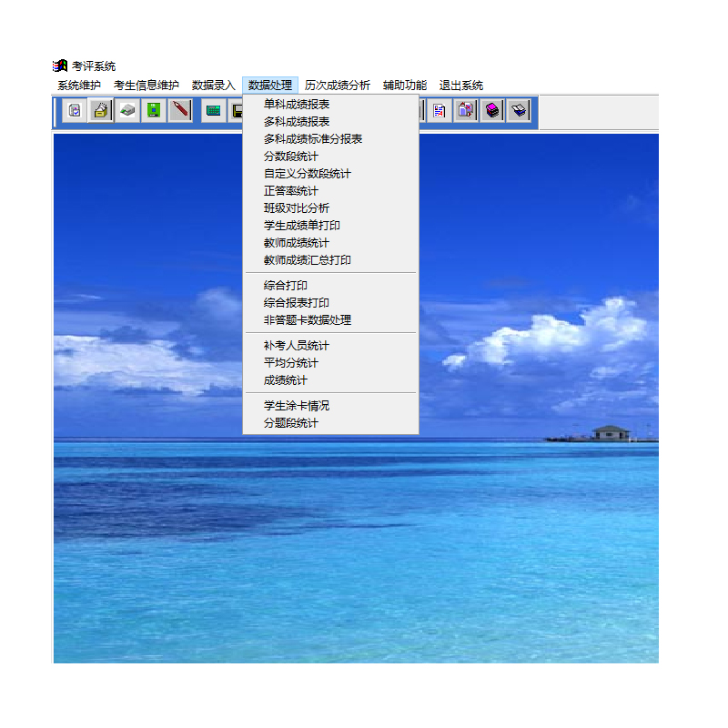This screenshot has width=728, height=728.
Task: Choose 自定义分数段统计
Action: [x=330, y=174]
